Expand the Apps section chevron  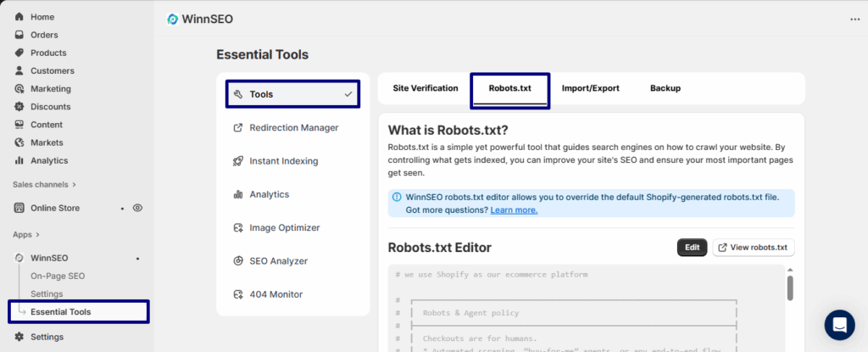point(37,234)
